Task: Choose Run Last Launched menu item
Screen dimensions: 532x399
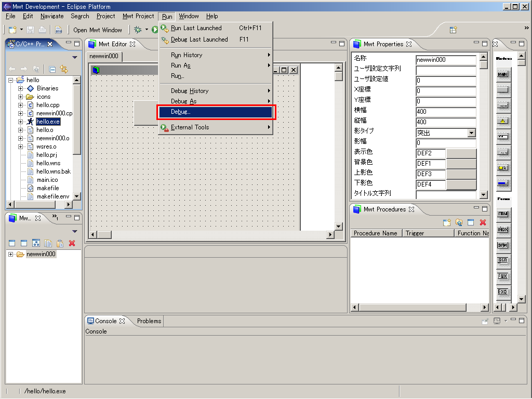Action: pyautogui.click(x=216, y=28)
